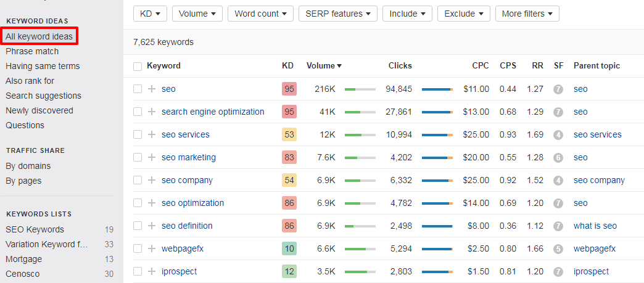Open the Include filter dropdown
644x283 pixels.
407,14
